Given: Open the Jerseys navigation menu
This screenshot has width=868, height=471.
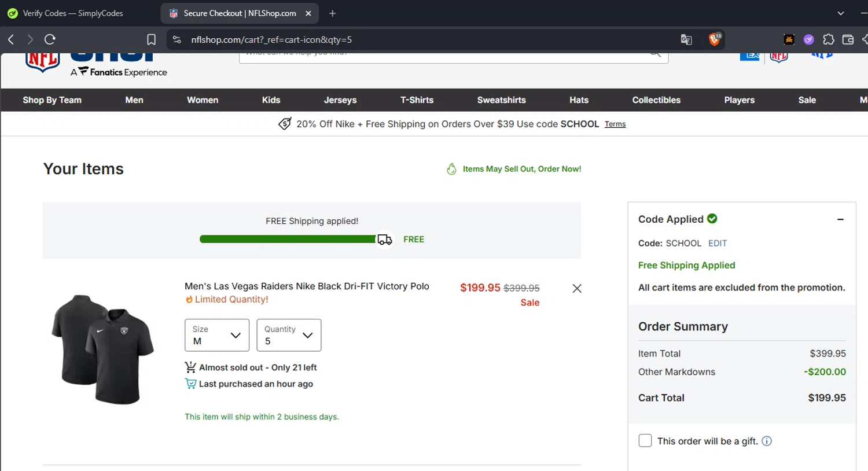Looking at the screenshot, I should pyautogui.click(x=340, y=100).
